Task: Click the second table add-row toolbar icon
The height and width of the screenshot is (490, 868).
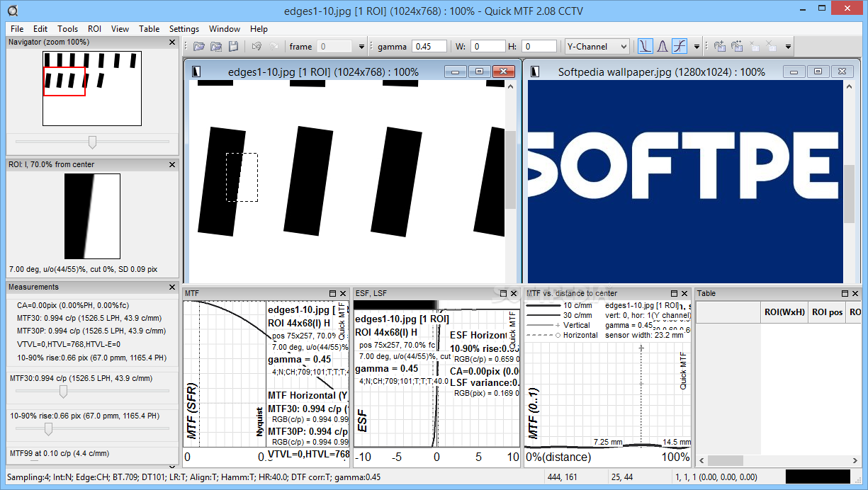Action: (737, 47)
